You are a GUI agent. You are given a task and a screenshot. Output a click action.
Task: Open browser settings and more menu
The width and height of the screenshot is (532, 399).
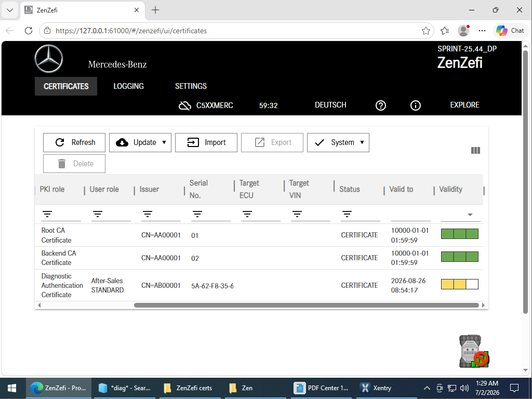[482, 31]
